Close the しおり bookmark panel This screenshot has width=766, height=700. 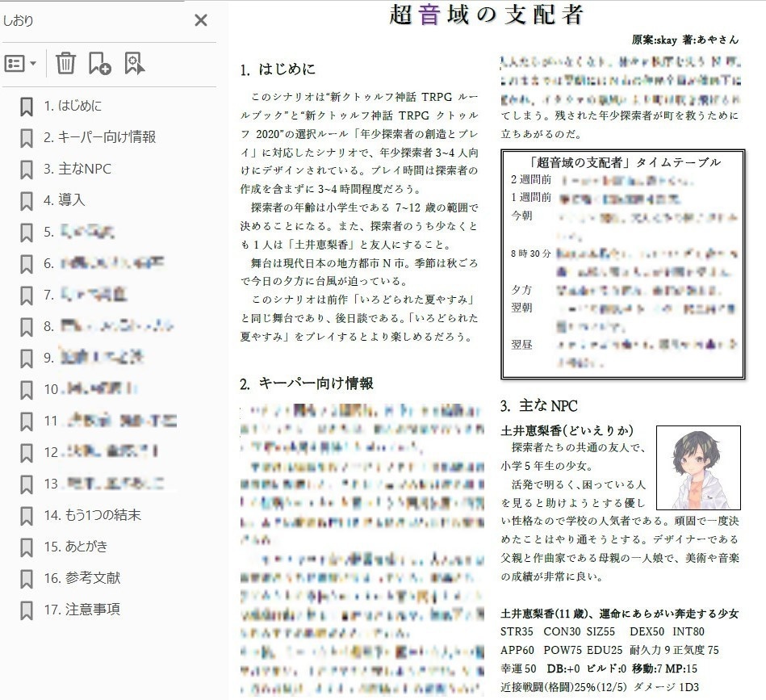click(x=201, y=20)
